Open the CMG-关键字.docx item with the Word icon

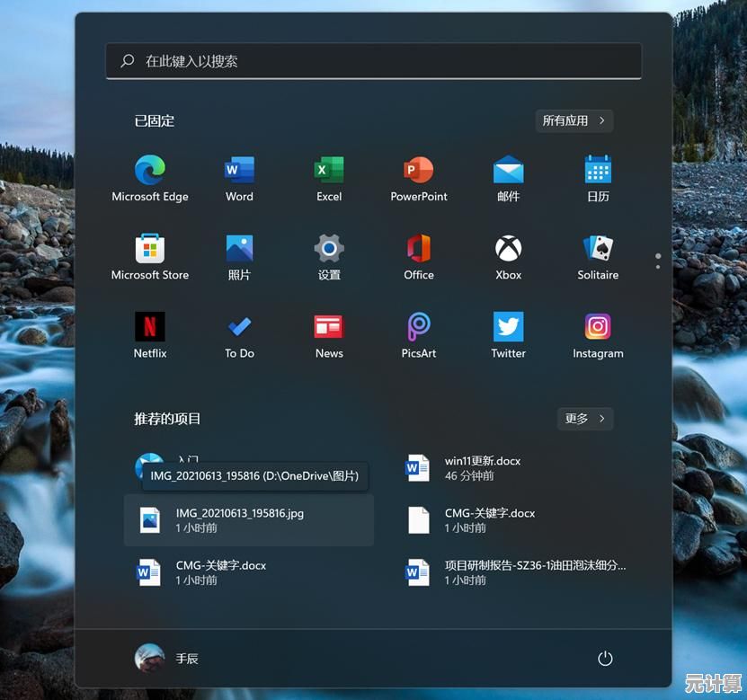pos(249,572)
